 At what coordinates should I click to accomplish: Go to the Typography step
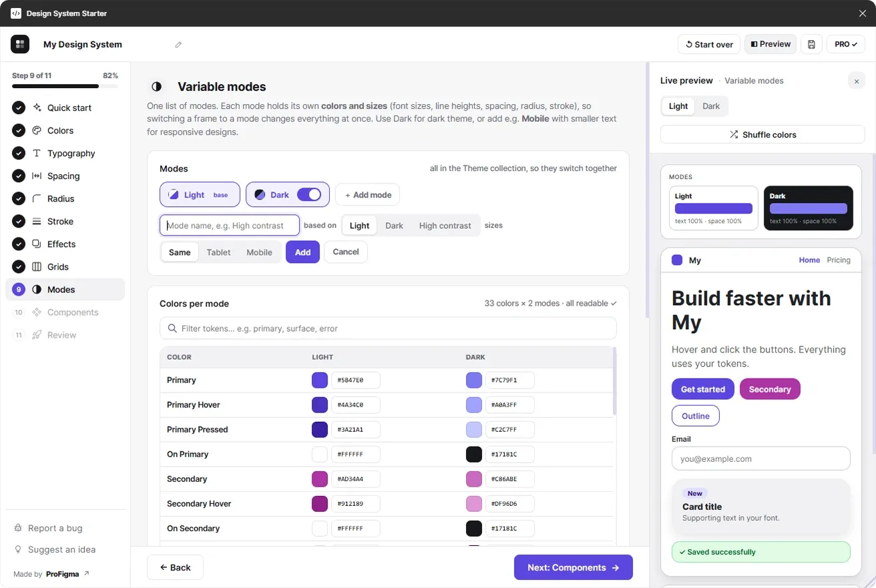(x=65, y=154)
